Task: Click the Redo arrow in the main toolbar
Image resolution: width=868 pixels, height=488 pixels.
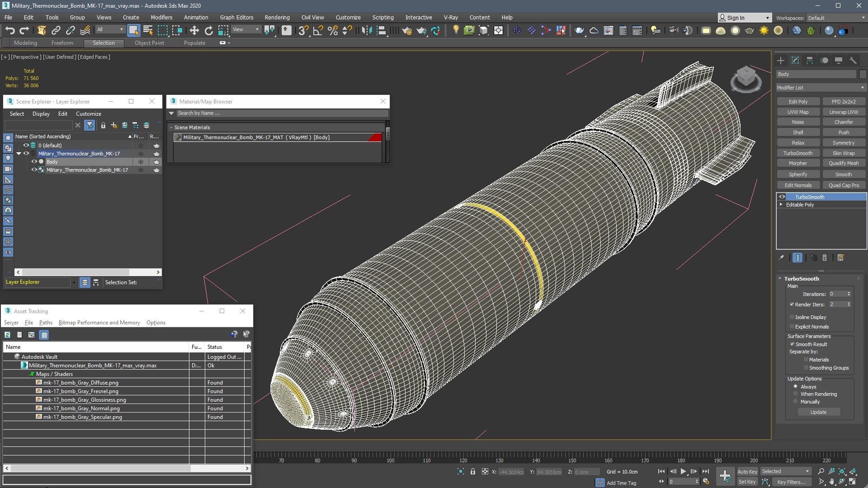Action: [x=24, y=30]
